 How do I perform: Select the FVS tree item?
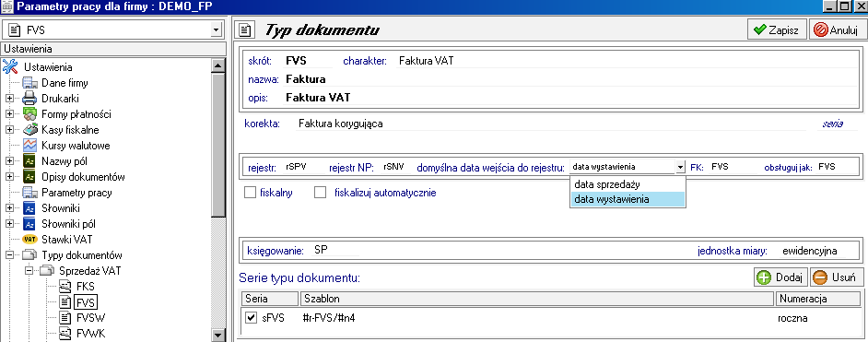click(86, 302)
